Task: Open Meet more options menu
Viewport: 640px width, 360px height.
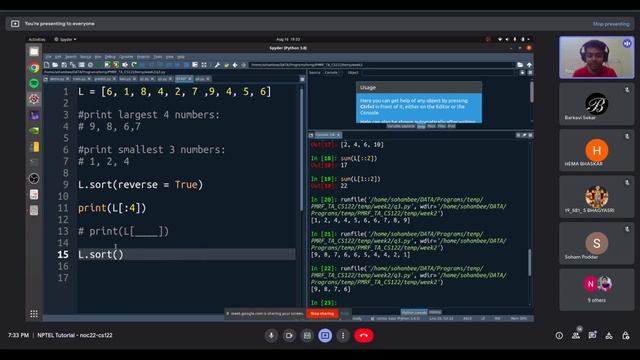Action: pos(343,336)
